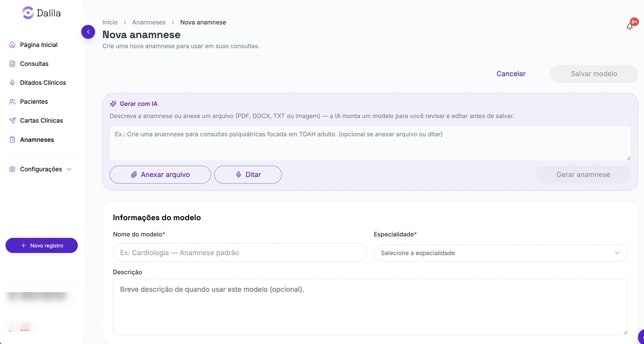This screenshot has width=644, height=344.
Task: Click the Nova anamnese breadcrumb text
Action: point(203,22)
